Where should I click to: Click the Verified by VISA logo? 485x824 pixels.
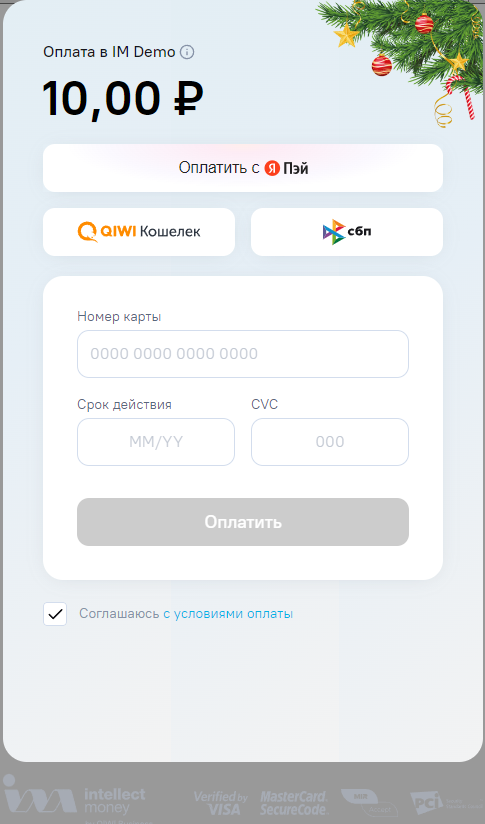[x=221, y=803]
